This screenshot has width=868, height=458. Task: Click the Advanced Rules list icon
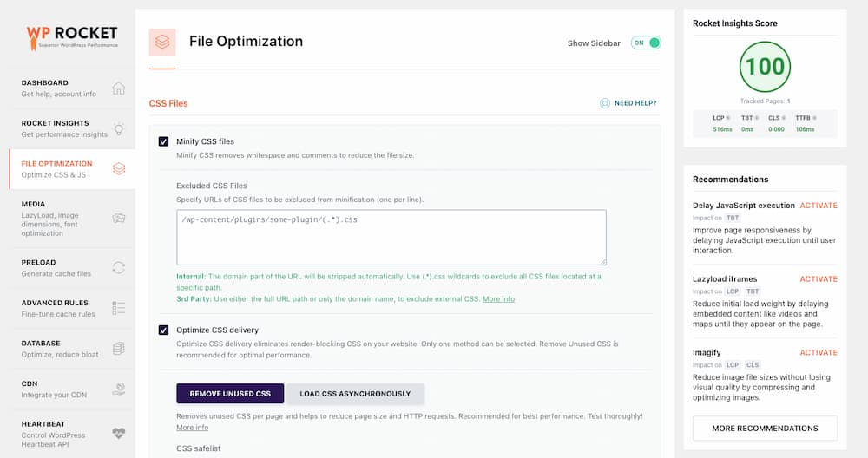(118, 308)
